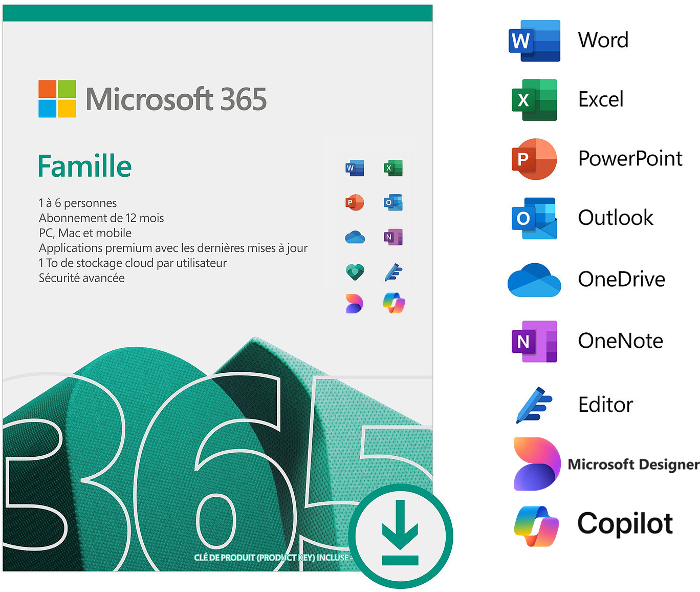Click the green circular download arrow badge
The width and height of the screenshot is (700, 592).
[x=401, y=536]
